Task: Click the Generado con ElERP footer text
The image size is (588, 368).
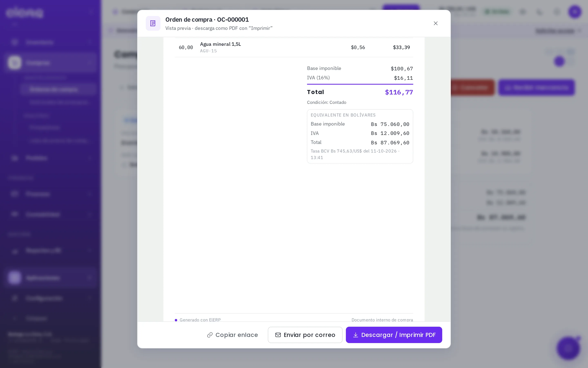Action: pyautogui.click(x=200, y=320)
